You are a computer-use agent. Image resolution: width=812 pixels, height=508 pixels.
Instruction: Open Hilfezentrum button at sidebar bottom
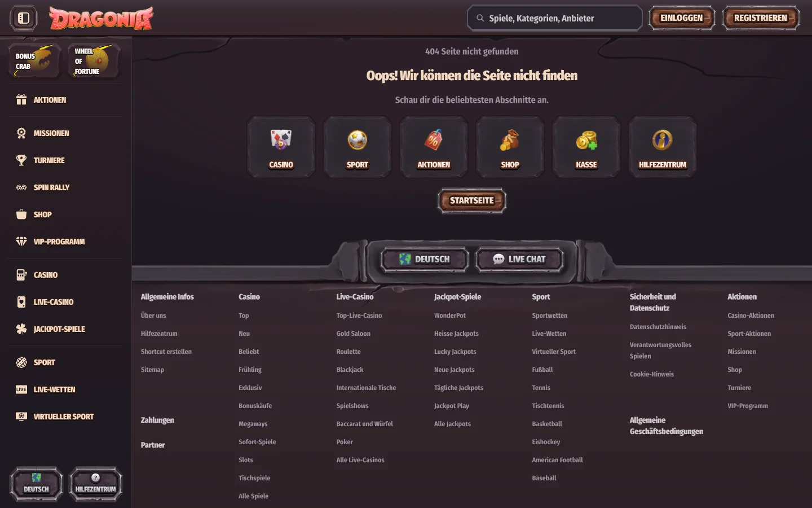95,484
